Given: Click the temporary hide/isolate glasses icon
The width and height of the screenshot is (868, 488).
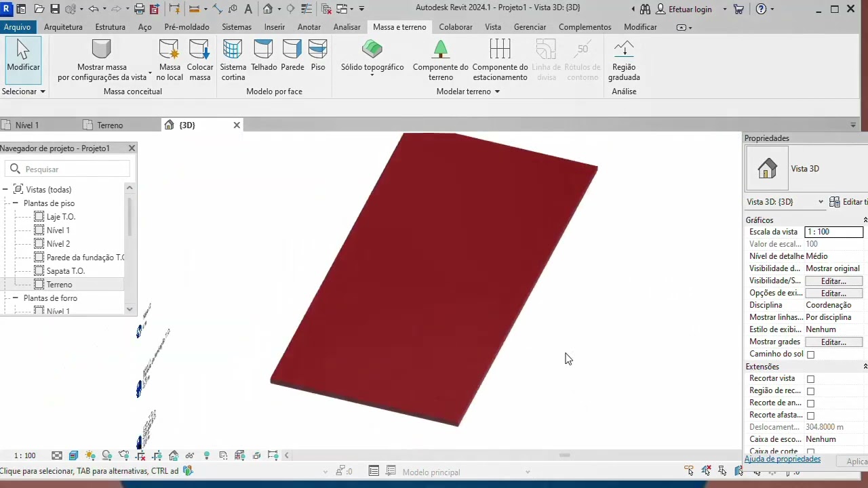Looking at the screenshot, I should pyautogui.click(x=190, y=455).
